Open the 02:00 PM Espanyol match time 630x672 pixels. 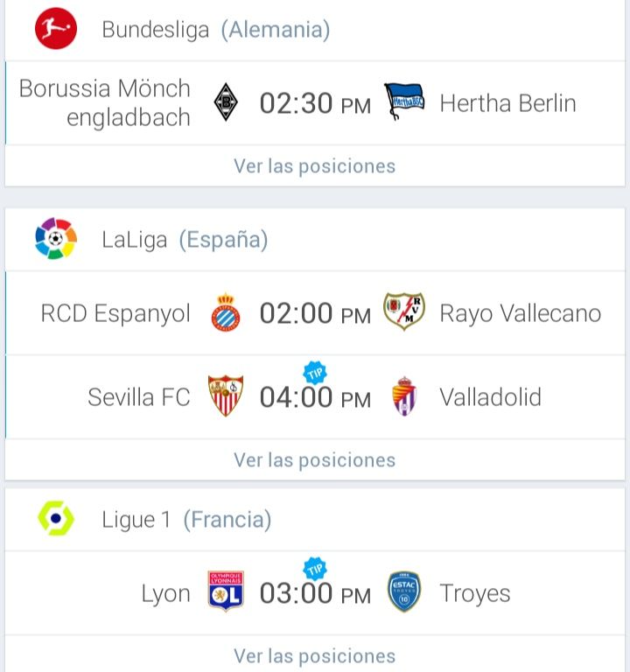click(315, 313)
